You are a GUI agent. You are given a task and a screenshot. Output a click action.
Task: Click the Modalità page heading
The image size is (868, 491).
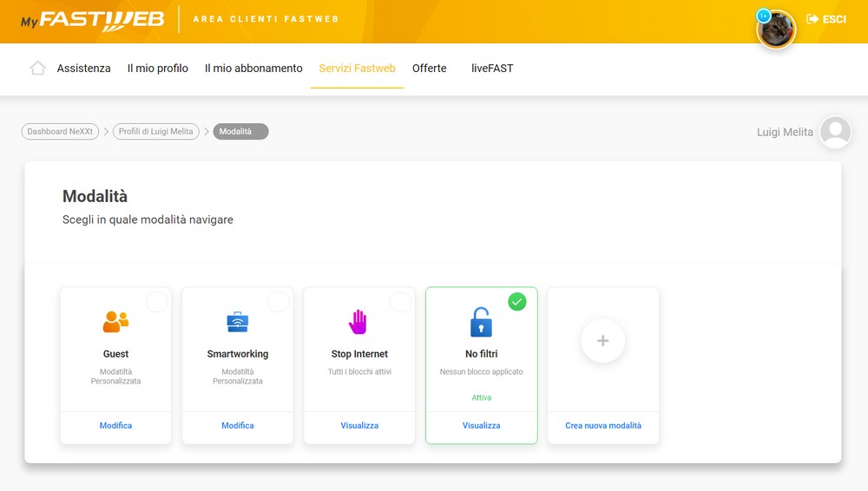click(x=95, y=196)
